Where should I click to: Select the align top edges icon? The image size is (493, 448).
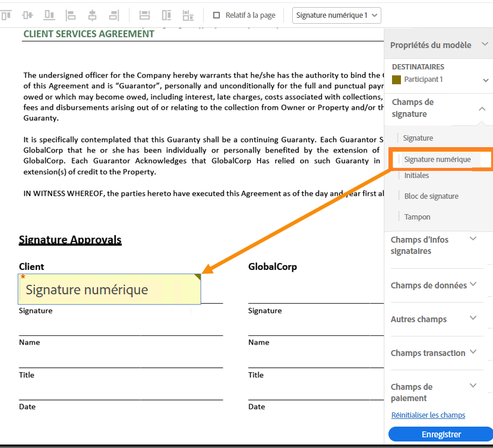[7, 15]
